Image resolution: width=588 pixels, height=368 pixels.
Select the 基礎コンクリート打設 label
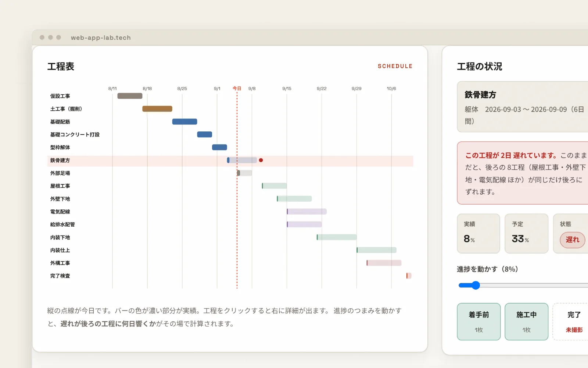(x=75, y=135)
